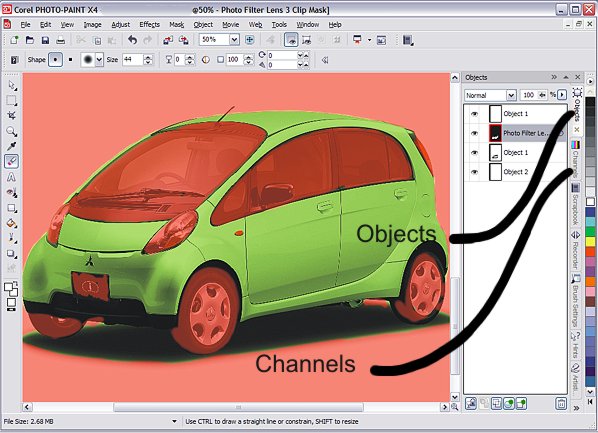Create a new object in Objects docker
The image size is (598, 433).
pos(521,404)
